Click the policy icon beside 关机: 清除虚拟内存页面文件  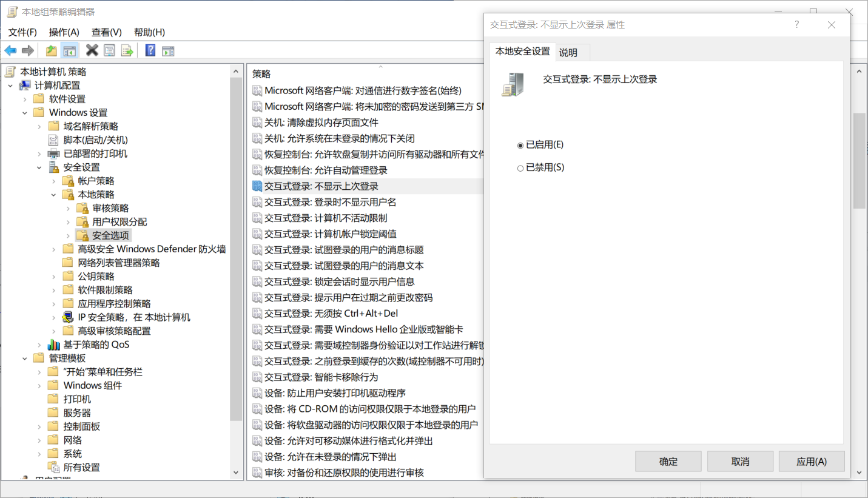257,123
